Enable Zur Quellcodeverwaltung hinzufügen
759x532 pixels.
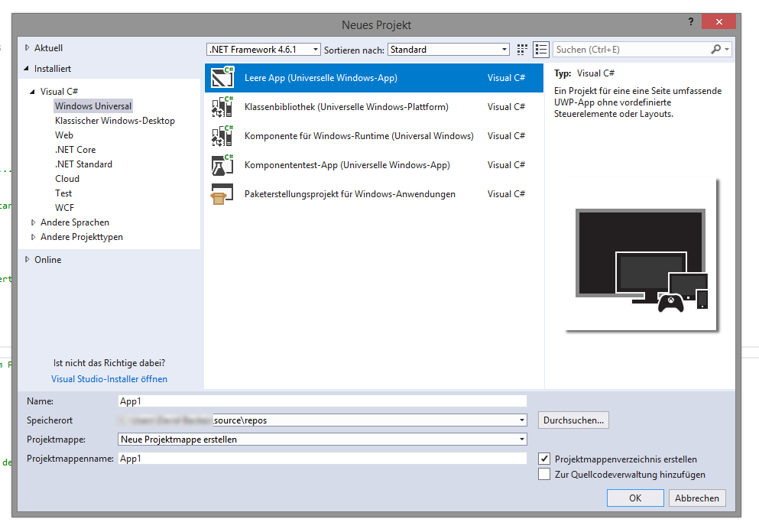pos(544,474)
